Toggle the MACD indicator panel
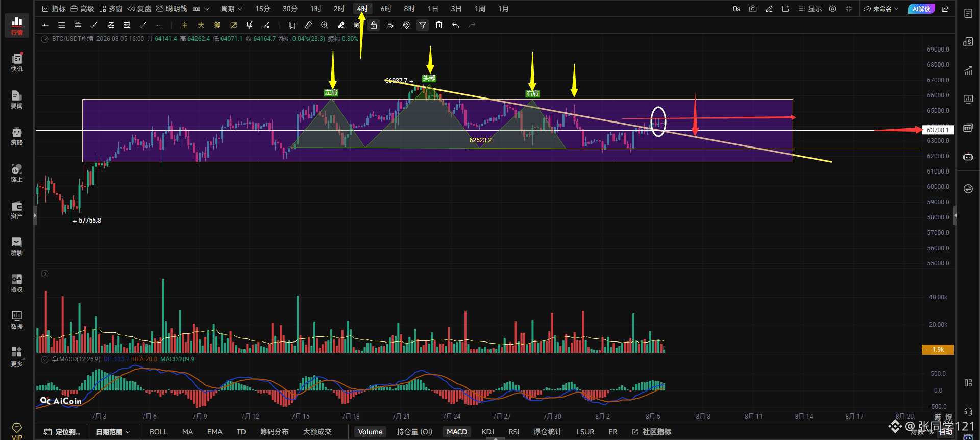 pyautogui.click(x=457, y=432)
